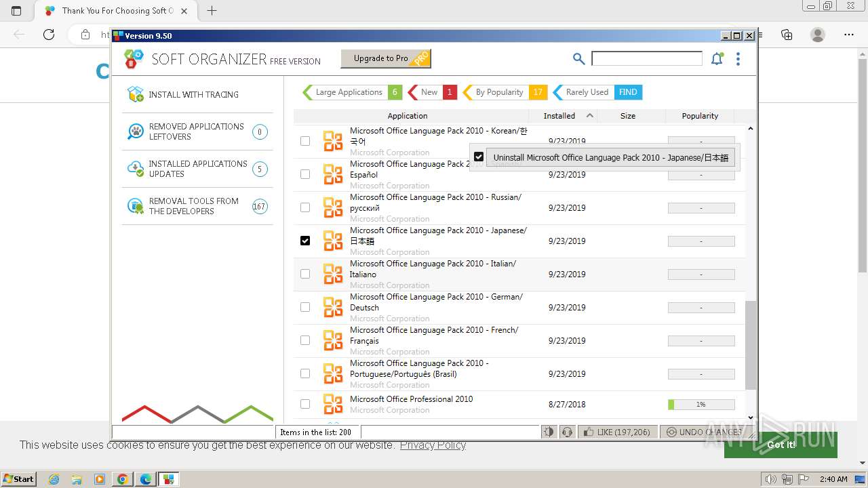Click the Office icon for Korean Language Pack

333,141
